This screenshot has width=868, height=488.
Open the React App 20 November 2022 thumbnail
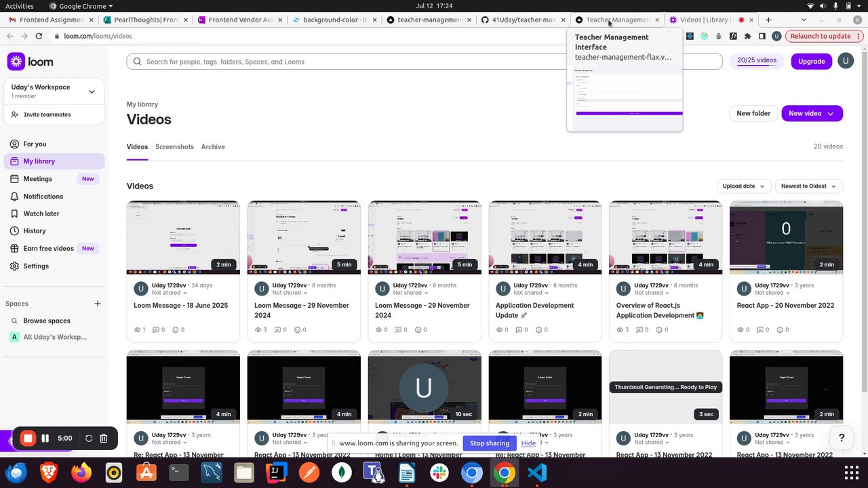[x=786, y=237]
